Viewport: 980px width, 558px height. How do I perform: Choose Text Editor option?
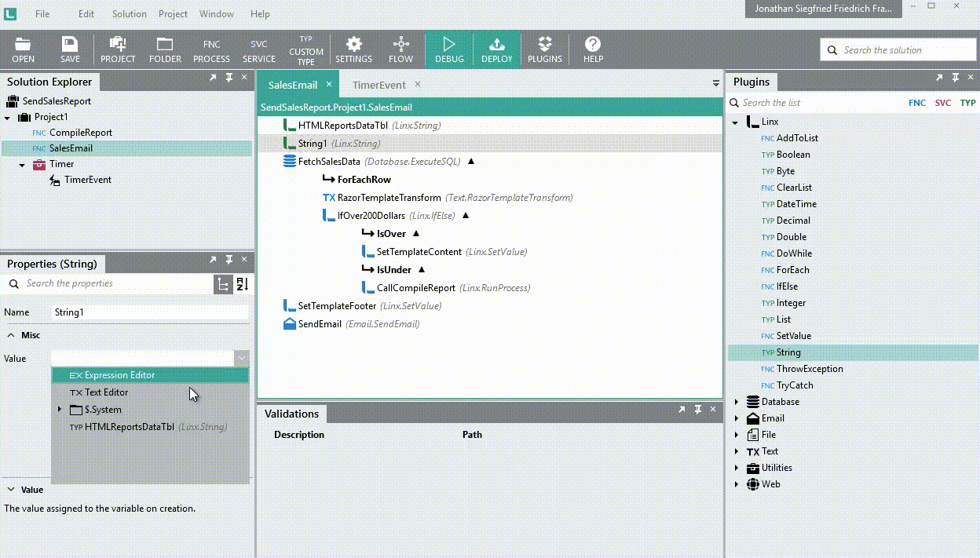(150, 392)
